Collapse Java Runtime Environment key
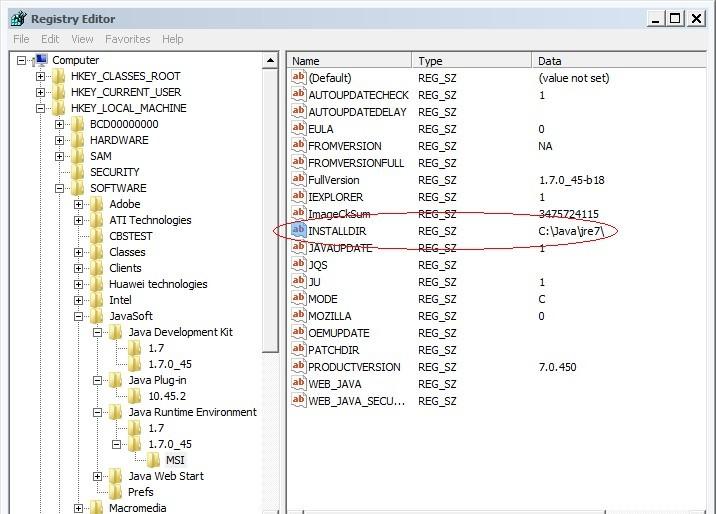Screen dimensions: 716x514 97,412
